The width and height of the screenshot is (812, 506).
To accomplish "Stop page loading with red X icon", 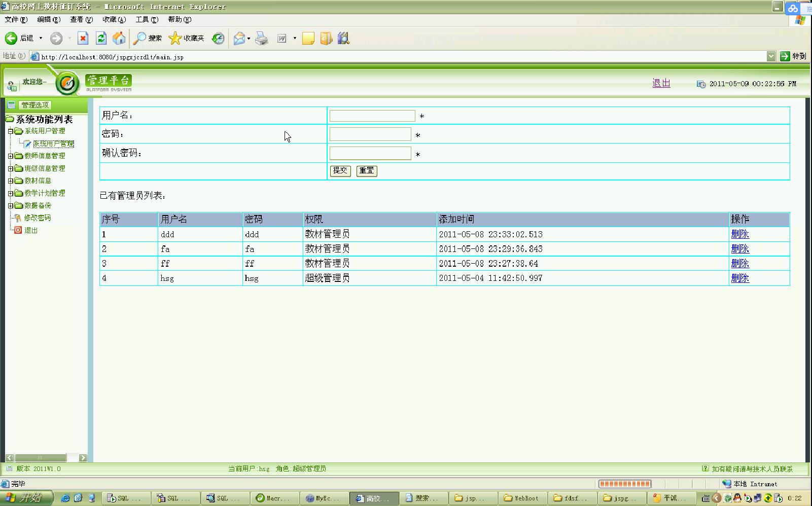I will click(x=83, y=38).
